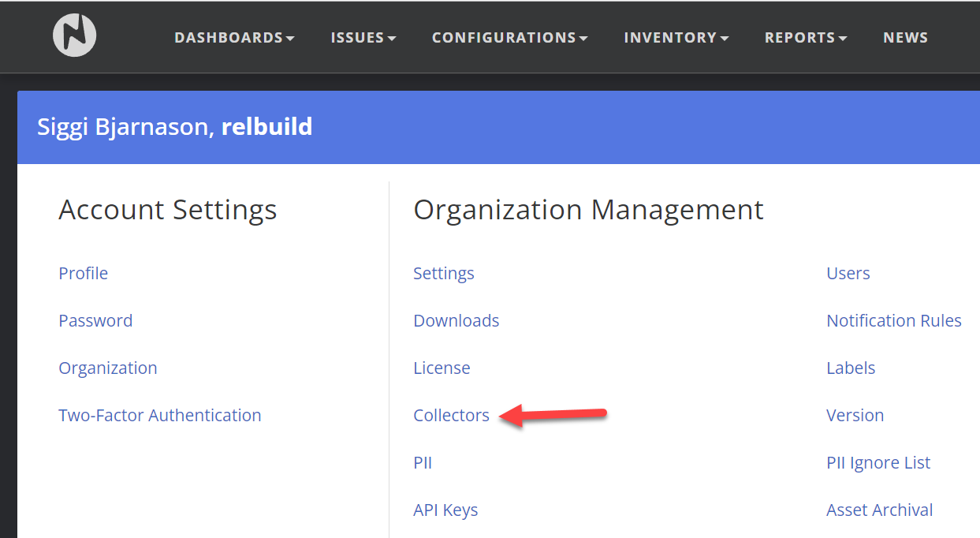Open the Collectors page

(451, 416)
